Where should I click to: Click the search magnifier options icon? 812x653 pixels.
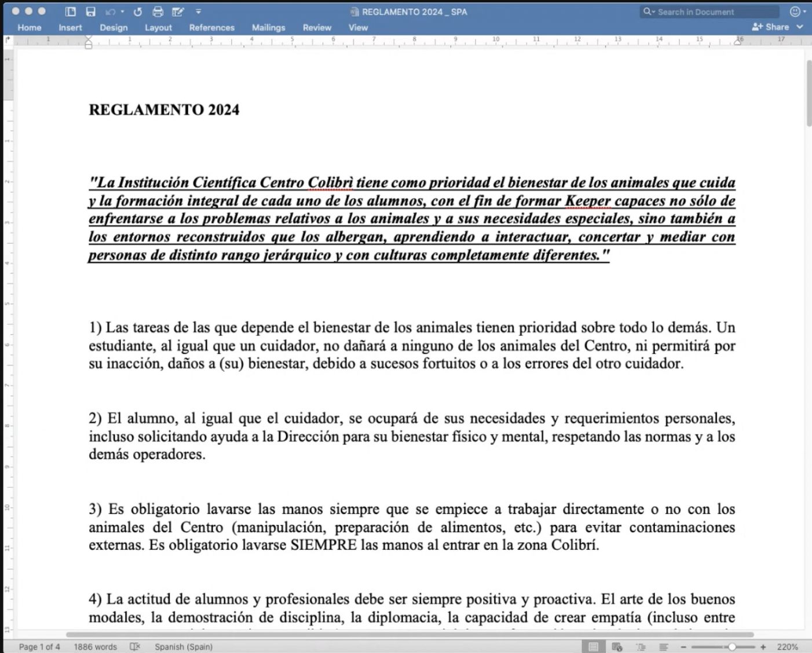[x=649, y=12]
